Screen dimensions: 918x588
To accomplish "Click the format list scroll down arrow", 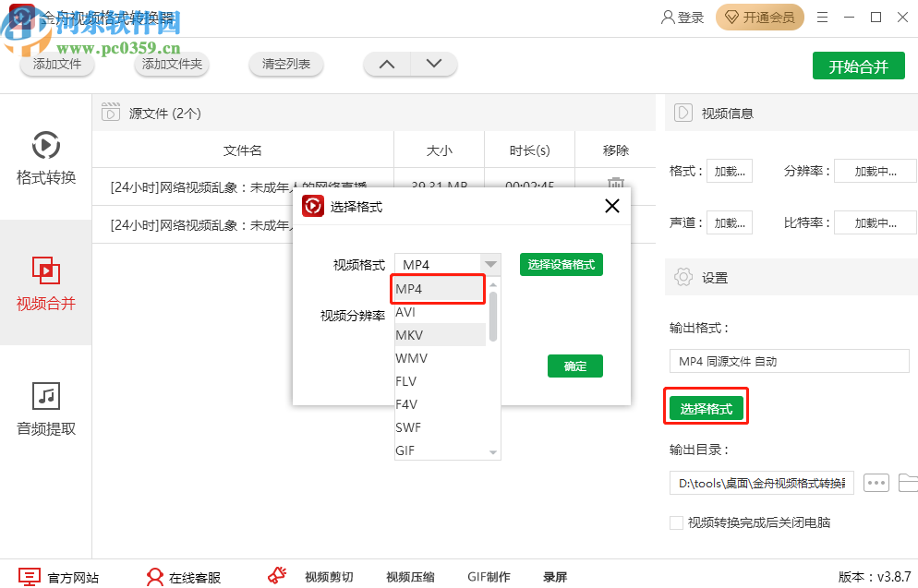I will pos(493,452).
